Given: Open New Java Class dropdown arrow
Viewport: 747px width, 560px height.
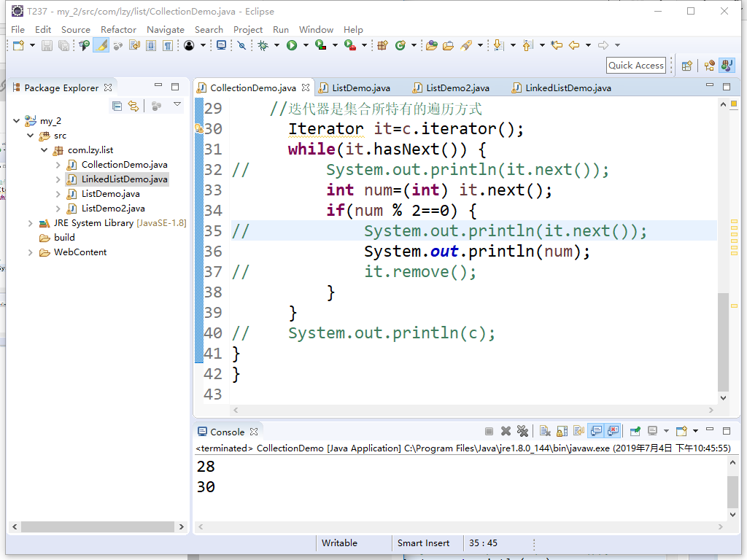Looking at the screenshot, I should click(x=414, y=45).
